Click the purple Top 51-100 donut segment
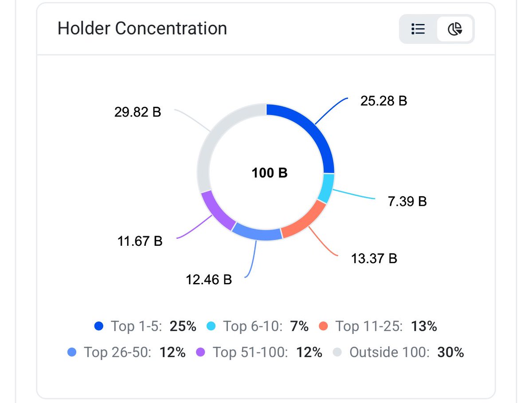 [x=216, y=210]
